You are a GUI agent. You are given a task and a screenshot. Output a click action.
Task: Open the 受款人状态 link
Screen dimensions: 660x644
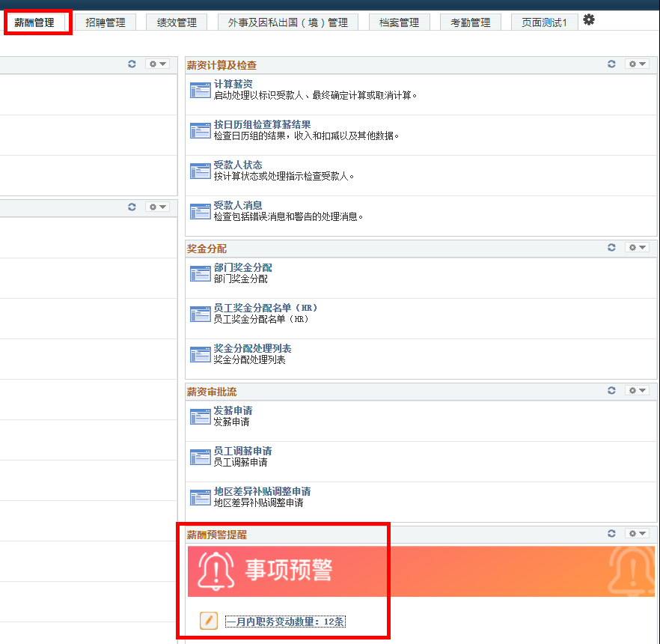238,165
